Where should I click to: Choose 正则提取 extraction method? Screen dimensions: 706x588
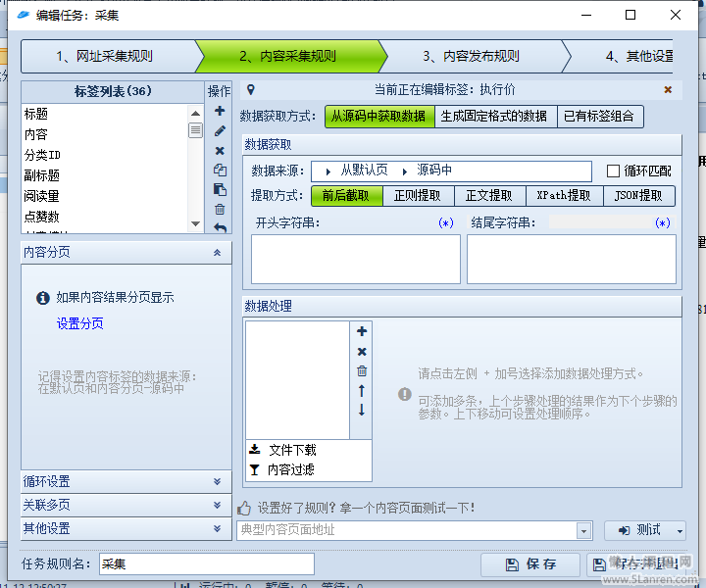418,196
